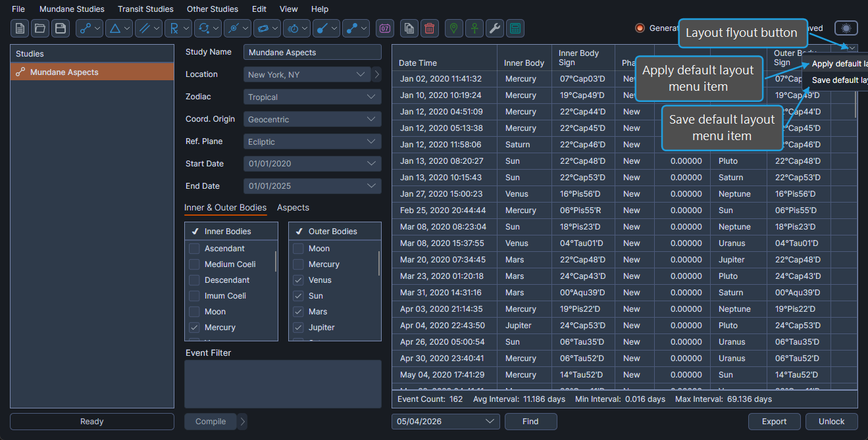Screen dimensions: 868x440
Task: Check the Medium Coeli checkbox
Action: coord(194,264)
